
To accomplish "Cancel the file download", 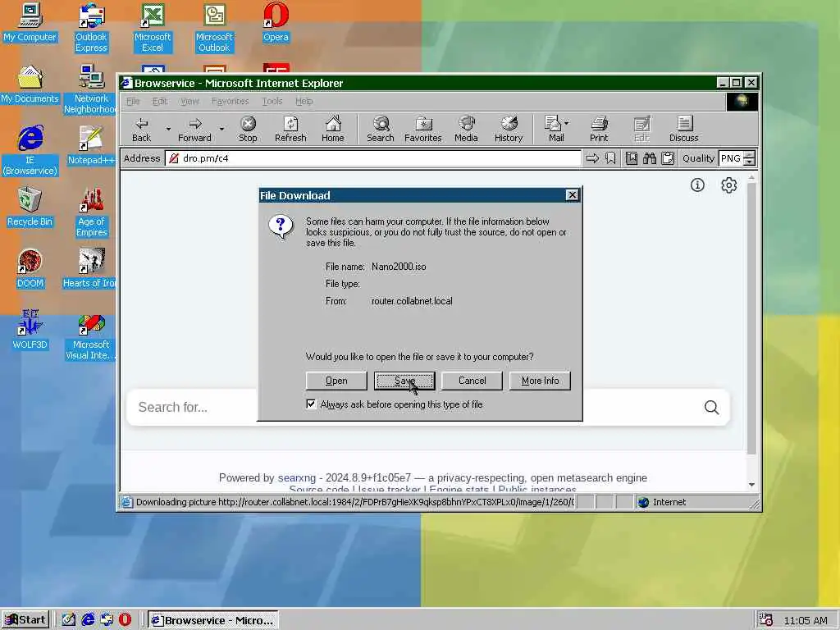I will click(472, 381).
